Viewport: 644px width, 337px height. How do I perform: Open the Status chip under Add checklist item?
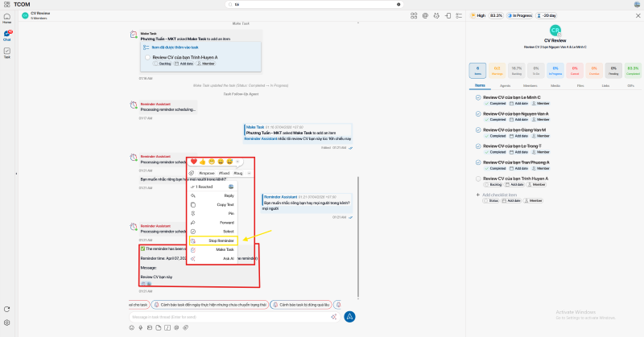[491, 201]
